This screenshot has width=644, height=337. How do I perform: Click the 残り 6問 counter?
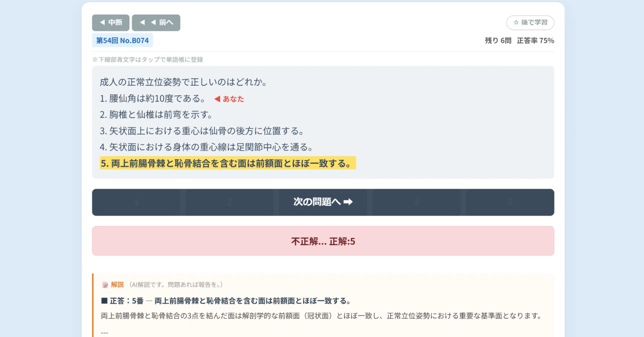498,40
